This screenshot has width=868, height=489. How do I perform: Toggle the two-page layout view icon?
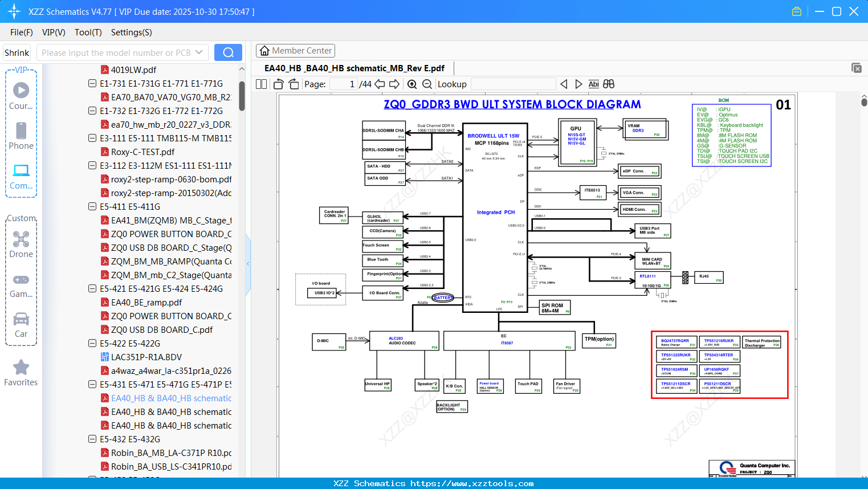click(262, 84)
